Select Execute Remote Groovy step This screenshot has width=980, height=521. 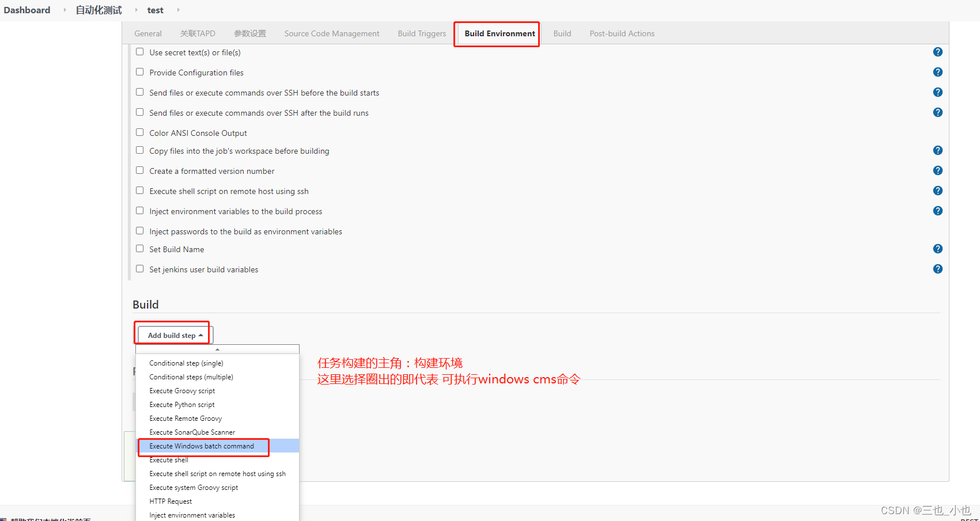(217, 419)
